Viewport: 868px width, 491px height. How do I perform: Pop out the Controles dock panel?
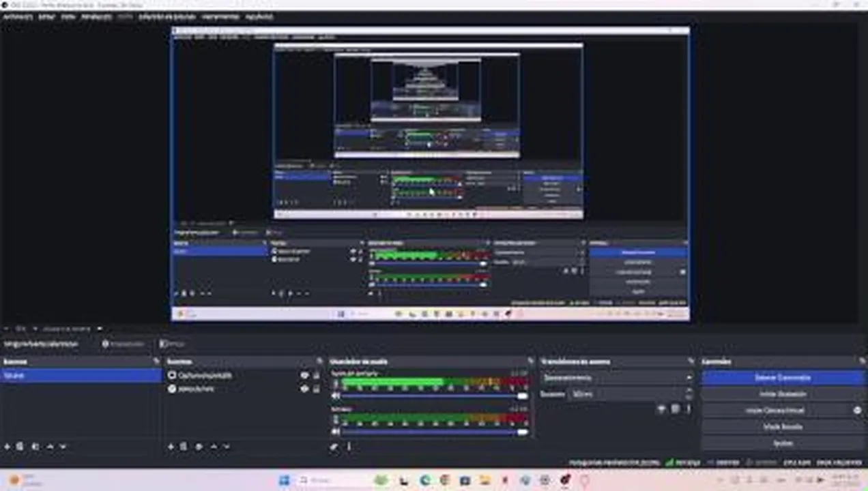pos(861,361)
